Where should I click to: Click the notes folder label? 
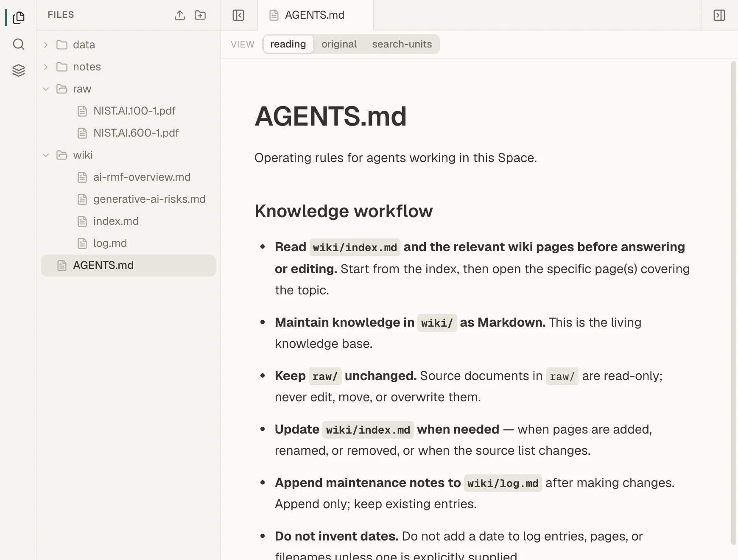point(87,67)
